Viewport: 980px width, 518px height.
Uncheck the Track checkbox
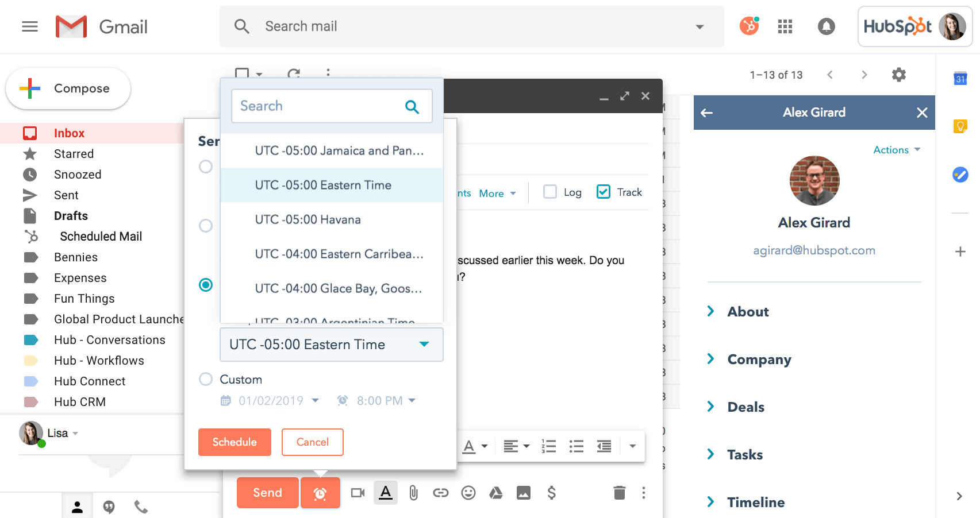603,192
